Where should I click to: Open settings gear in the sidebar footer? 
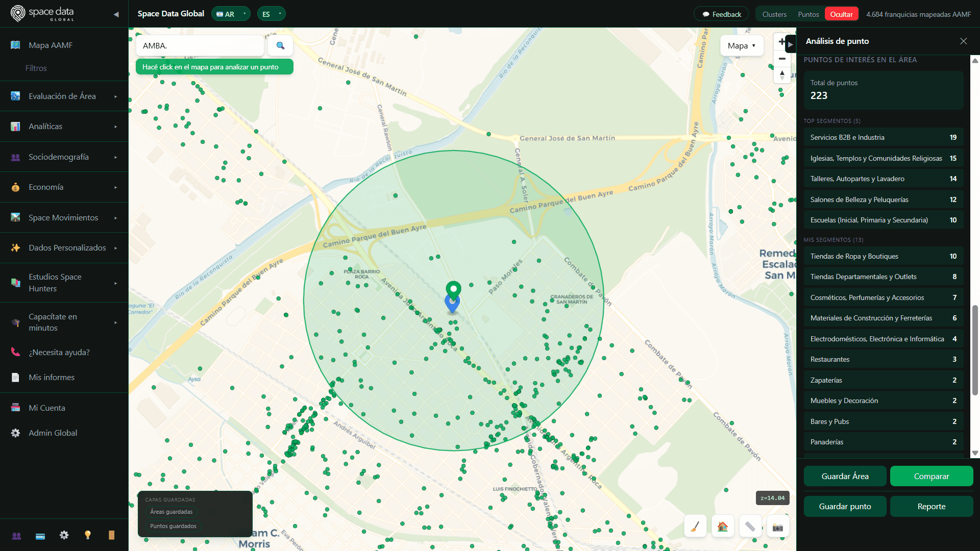tap(64, 535)
